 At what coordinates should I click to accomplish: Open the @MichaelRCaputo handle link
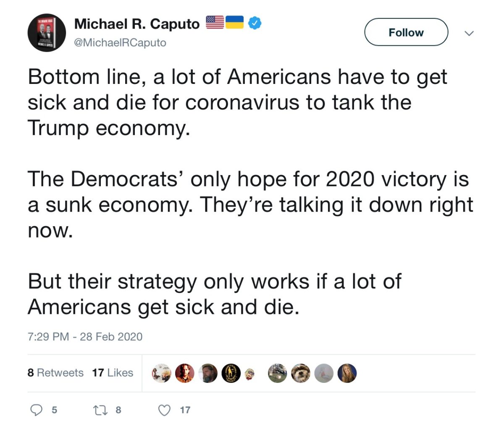point(120,43)
